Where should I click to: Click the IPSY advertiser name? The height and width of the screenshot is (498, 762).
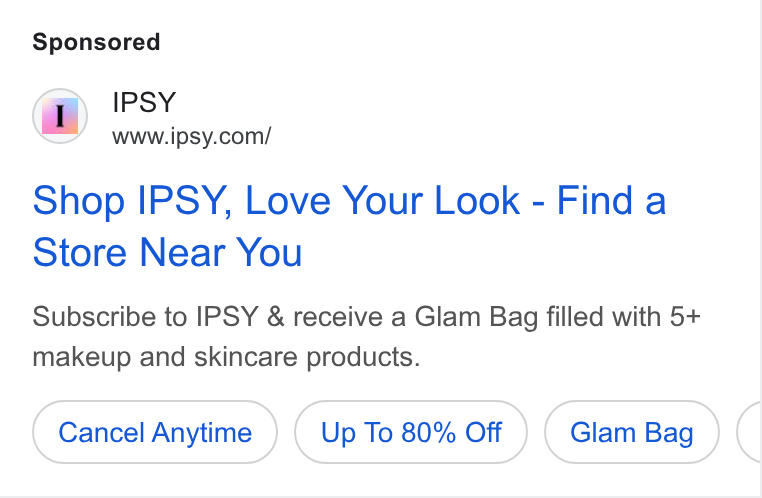click(144, 103)
